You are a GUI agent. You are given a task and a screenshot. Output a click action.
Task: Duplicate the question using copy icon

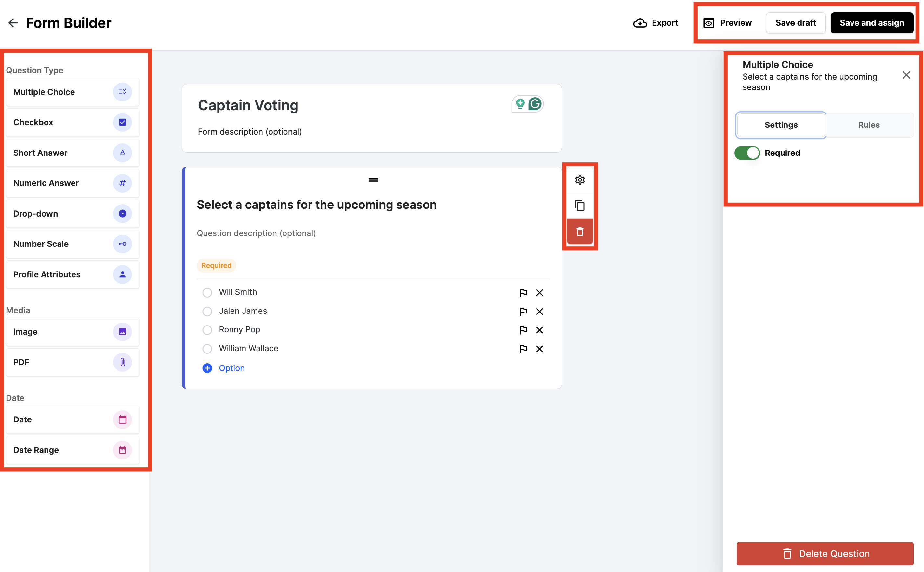(x=580, y=206)
